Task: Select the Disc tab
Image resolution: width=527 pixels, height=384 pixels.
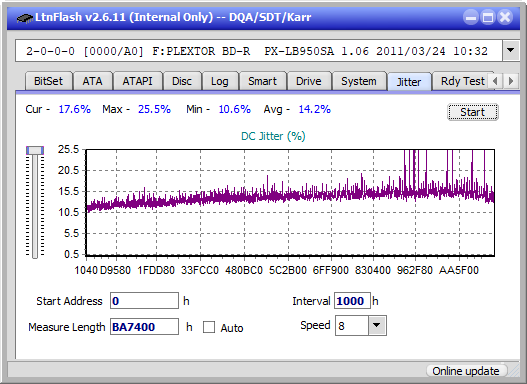Action: pyautogui.click(x=182, y=81)
